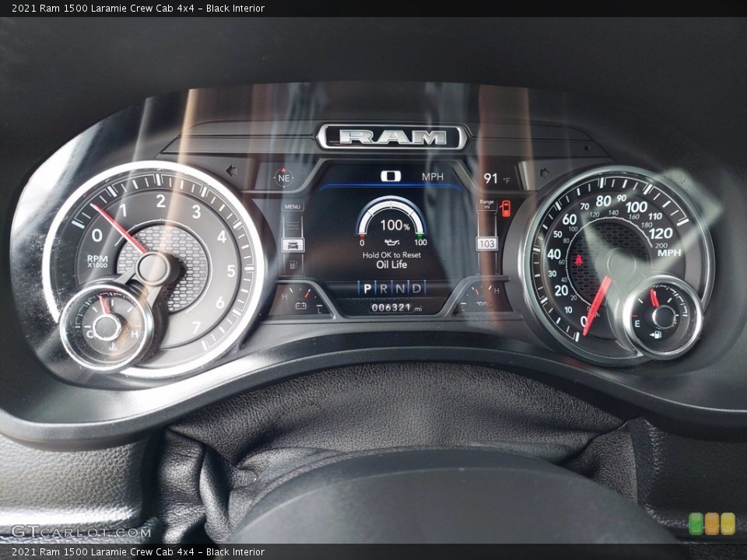This screenshot has width=747, height=560.
Task: Click the 100% oil life value
Action: (x=395, y=225)
